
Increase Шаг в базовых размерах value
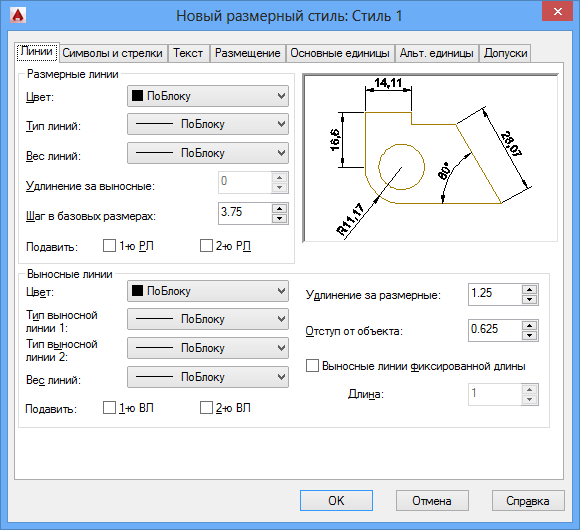[280, 209]
